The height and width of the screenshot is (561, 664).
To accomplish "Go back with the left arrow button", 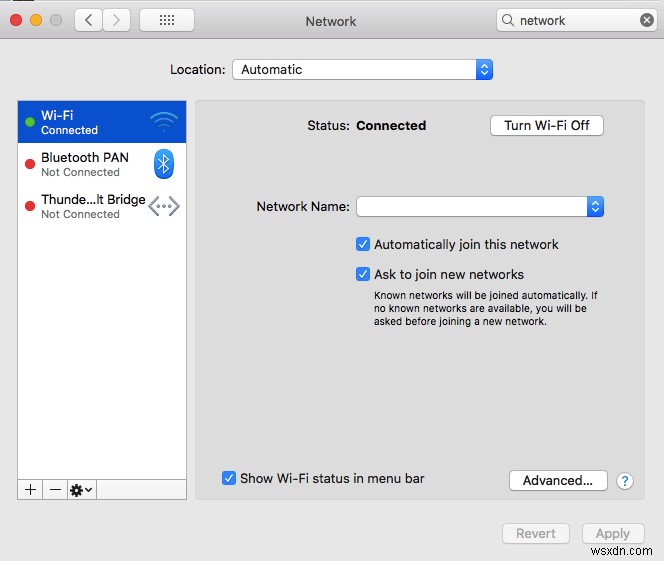I will point(89,20).
